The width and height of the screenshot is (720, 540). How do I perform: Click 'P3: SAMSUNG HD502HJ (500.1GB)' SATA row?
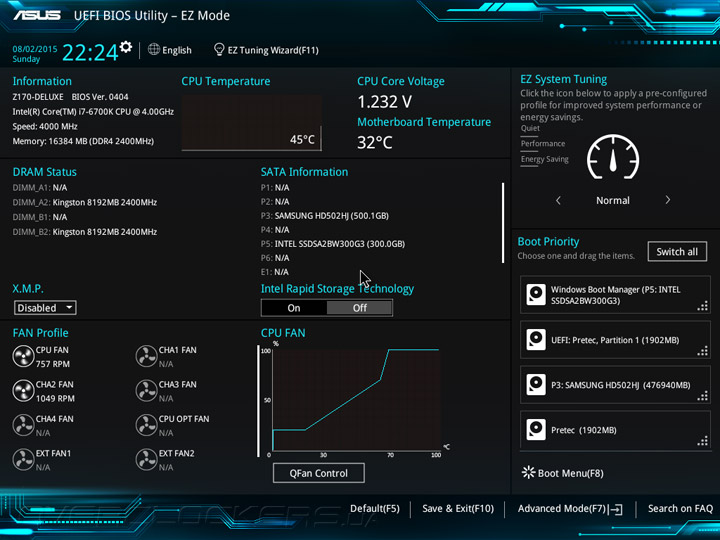[x=325, y=216]
